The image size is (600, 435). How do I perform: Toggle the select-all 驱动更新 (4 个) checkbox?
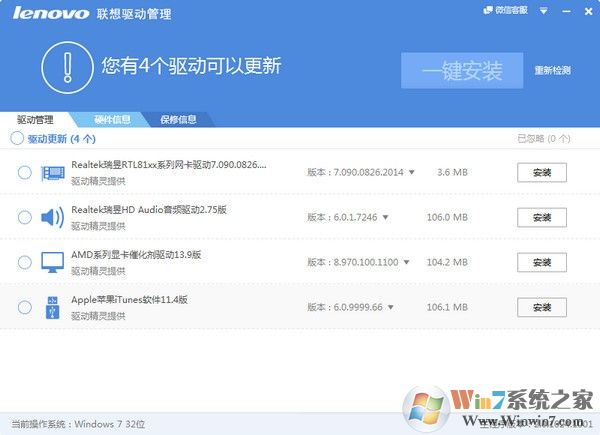coord(17,138)
